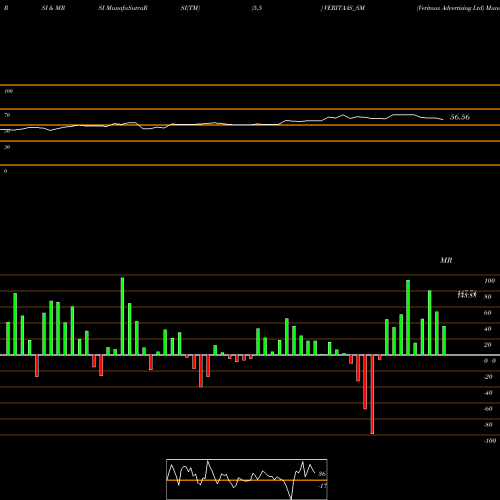The image size is (500, 500).
Task: Click the value 36 beside the mini chart
Action: (322, 474)
